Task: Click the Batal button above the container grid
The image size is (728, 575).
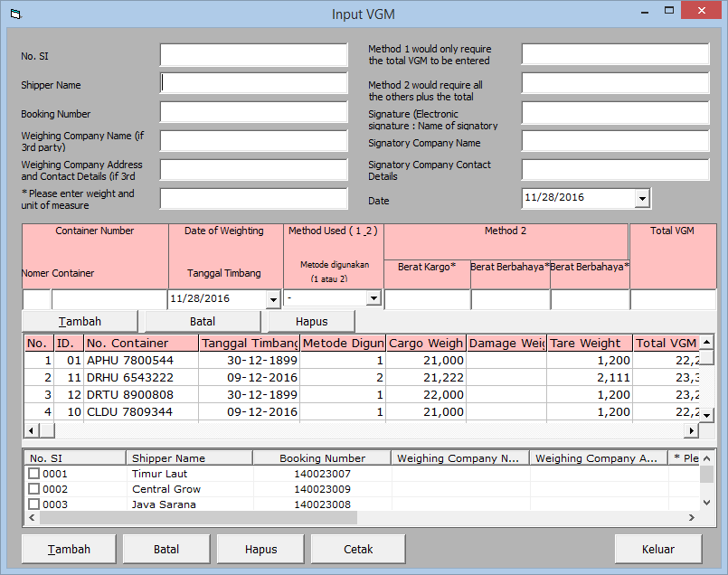Action: (201, 320)
